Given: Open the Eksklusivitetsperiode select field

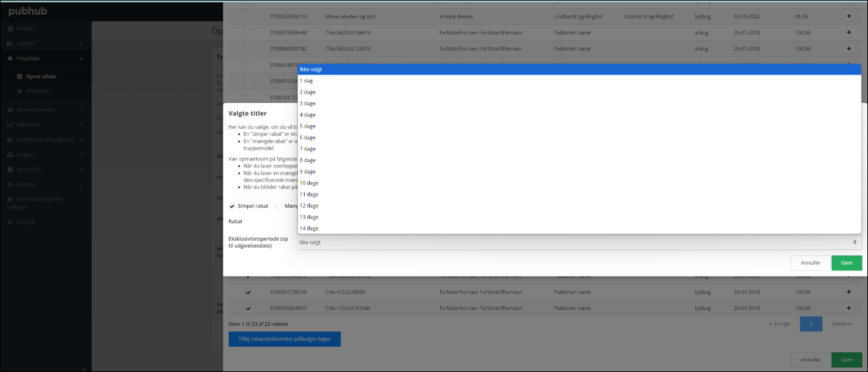Looking at the screenshot, I should [578, 242].
